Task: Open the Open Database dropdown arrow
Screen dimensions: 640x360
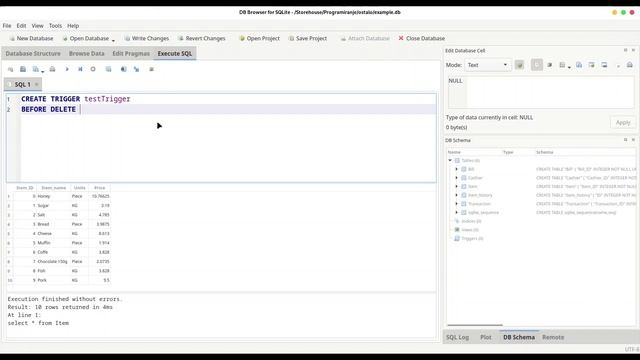Action: (x=113, y=40)
